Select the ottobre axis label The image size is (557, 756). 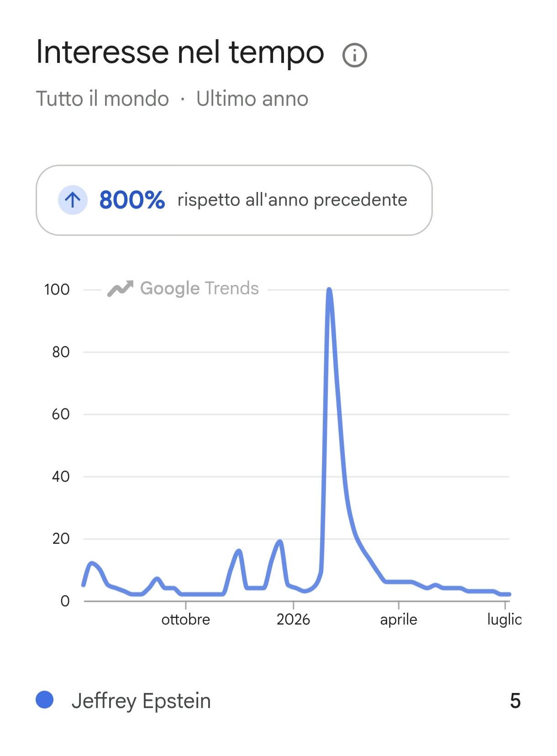tap(186, 620)
